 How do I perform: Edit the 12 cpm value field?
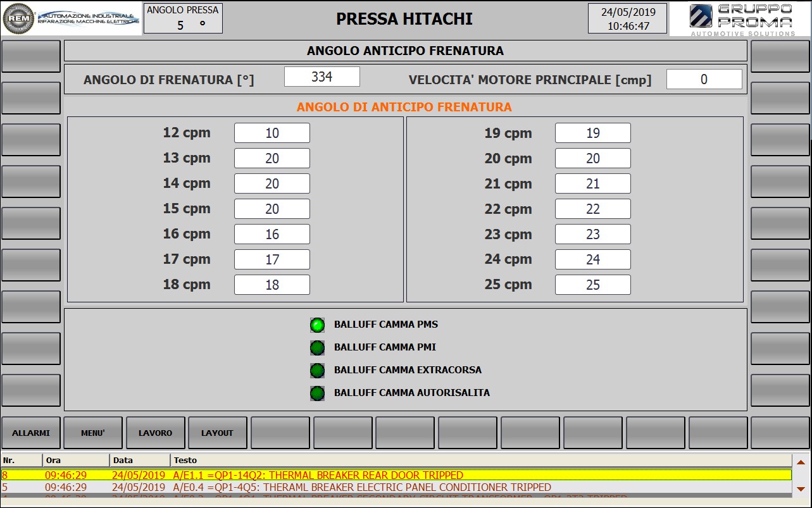pos(272,133)
